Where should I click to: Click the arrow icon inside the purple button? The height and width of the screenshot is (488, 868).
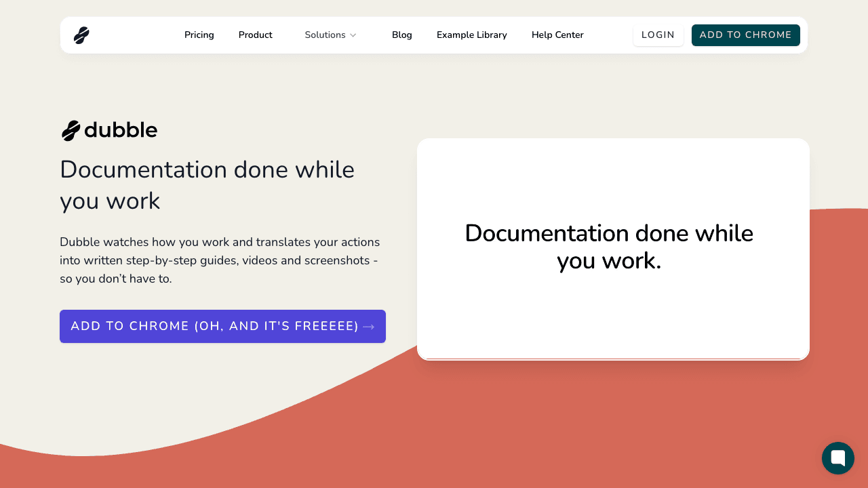tap(370, 326)
